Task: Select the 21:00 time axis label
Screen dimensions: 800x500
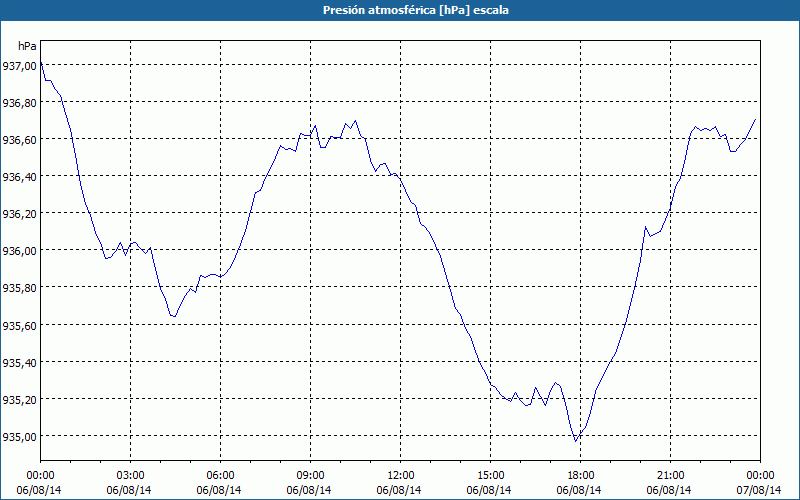Action: pyautogui.click(x=670, y=476)
